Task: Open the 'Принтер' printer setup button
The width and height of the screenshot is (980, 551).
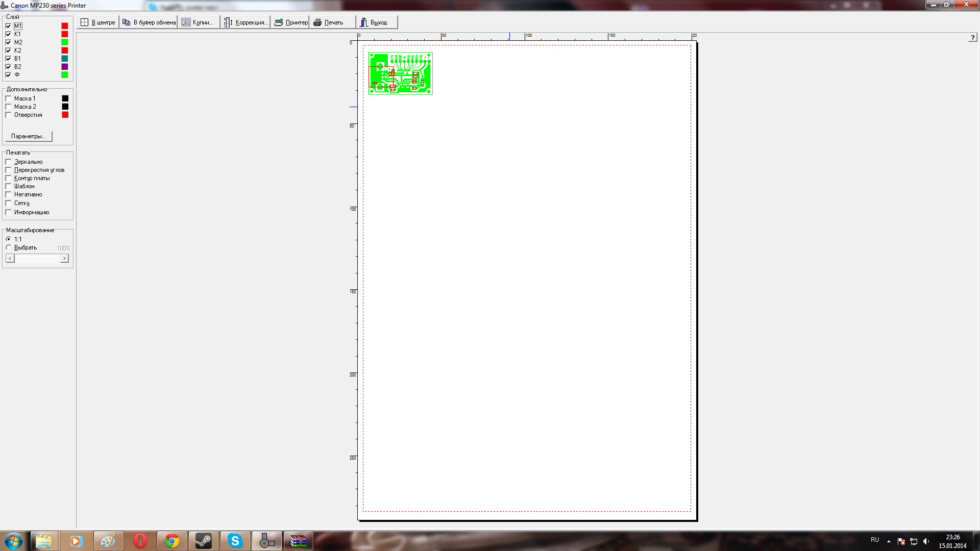Action: coord(290,22)
